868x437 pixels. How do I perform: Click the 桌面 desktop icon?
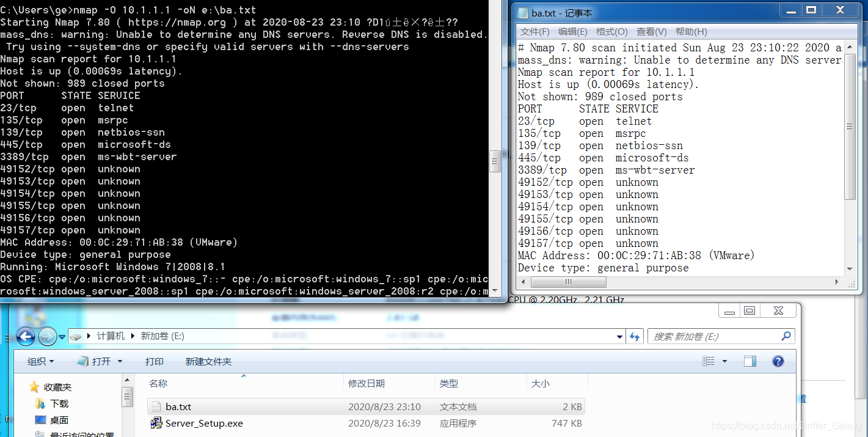coord(40,420)
